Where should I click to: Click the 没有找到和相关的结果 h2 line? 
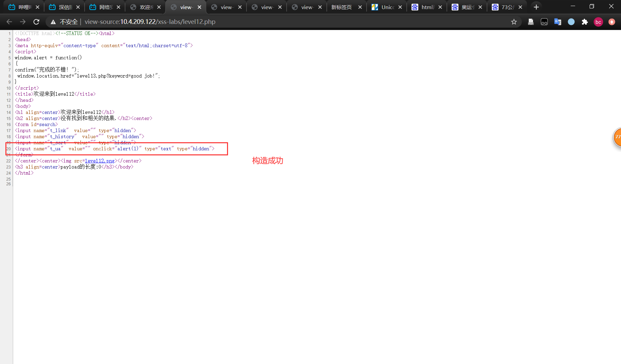pos(84,119)
